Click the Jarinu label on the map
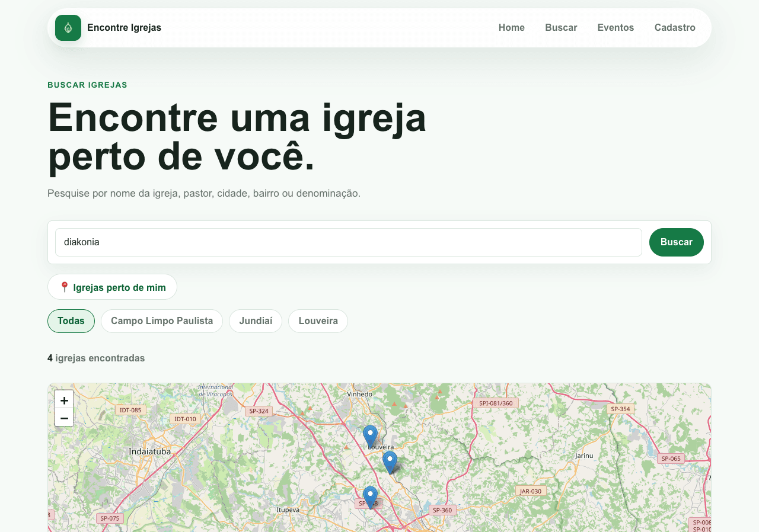Screen dimensions: 759x532 click(584, 456)
